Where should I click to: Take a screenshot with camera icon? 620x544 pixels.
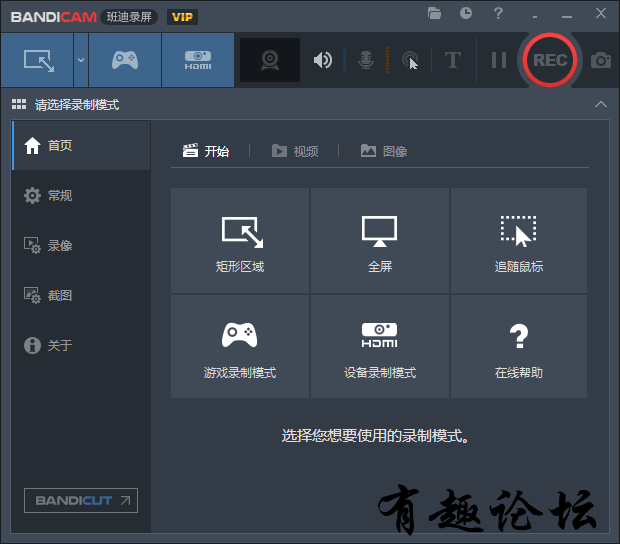coord(601,60)
